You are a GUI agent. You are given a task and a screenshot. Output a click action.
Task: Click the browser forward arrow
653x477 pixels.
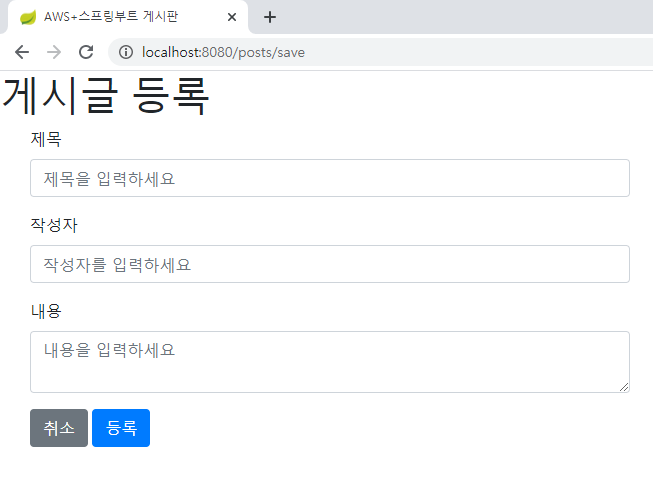tap(54, 52)
